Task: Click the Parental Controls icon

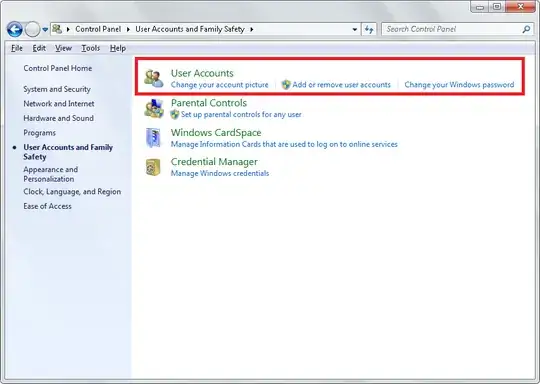Action: point(154,108)
